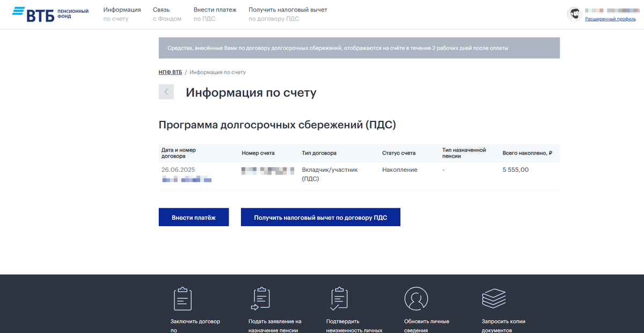
Task: Click the 'Всего накоплено, ₽' column header
Action: (528, 153)
